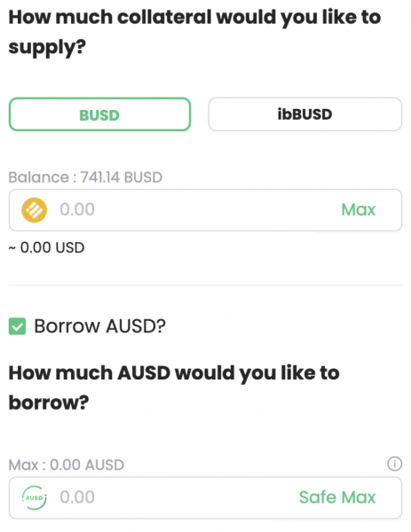411x532 pixels.
Task: Select the BUSD collateral tab
Action: point(99,114)
